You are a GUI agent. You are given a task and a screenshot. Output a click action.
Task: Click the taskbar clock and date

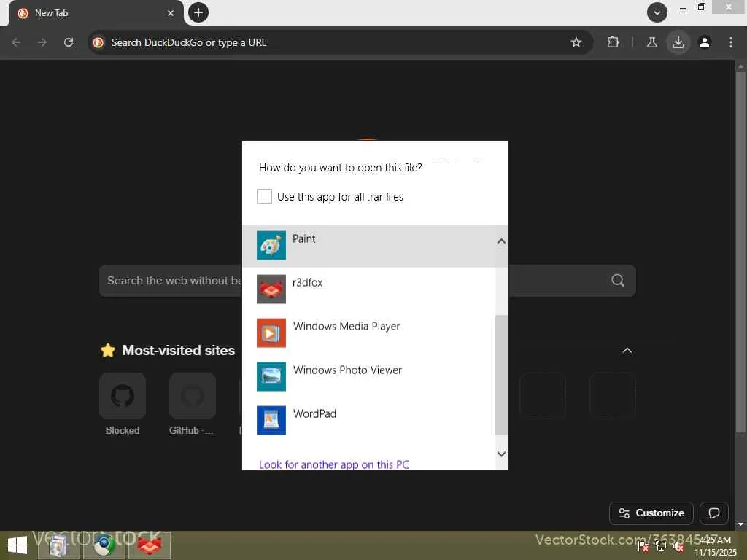pyautogui.click(x=715, y=546)
